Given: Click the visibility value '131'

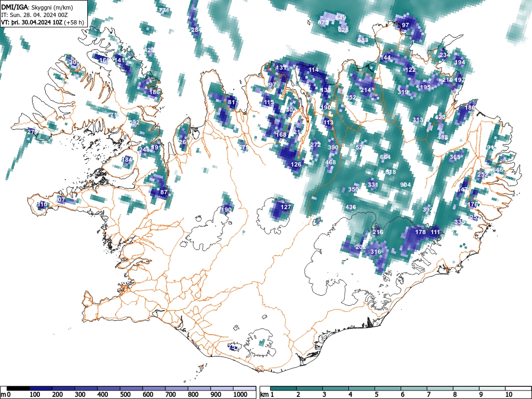Looking at the screenshot, I should (x=281, y=68).
